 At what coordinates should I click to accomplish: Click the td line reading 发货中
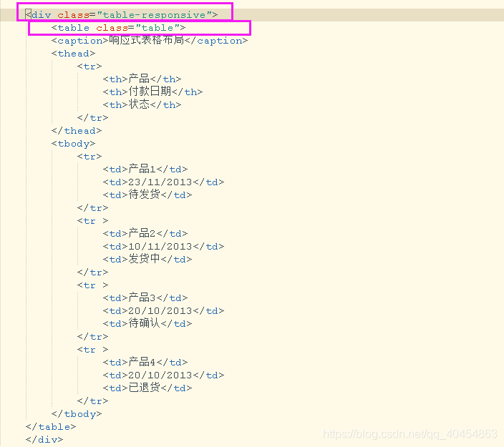pos(147,259)
